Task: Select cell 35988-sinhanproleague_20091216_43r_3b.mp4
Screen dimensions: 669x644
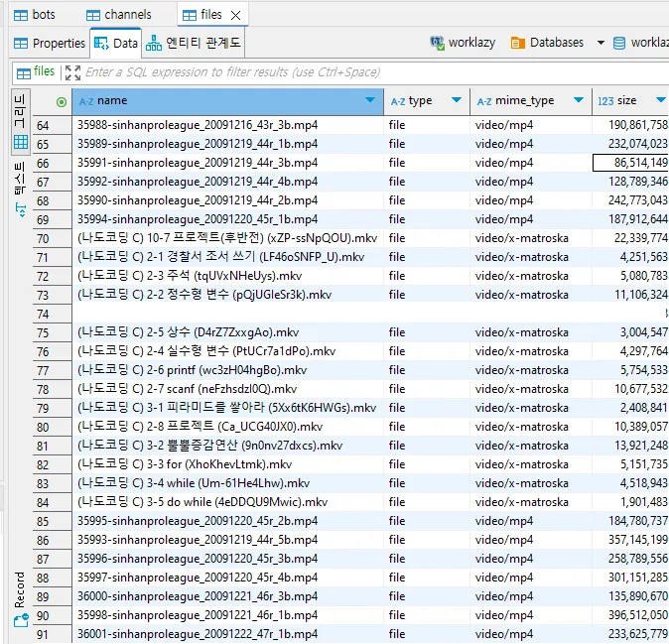Action: (228, 125)
